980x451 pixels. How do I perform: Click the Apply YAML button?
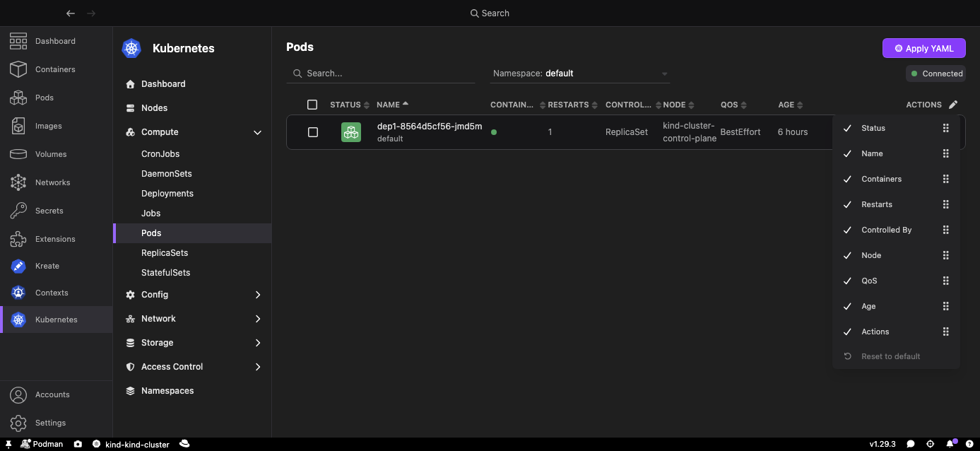point(924,48)
